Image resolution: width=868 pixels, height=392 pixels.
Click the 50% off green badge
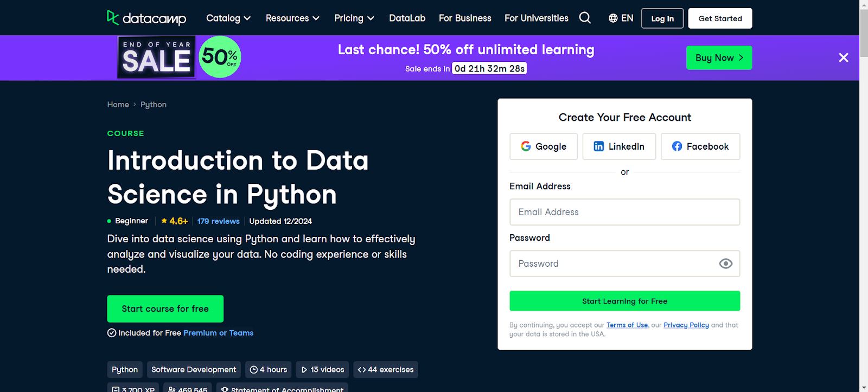(220, 57)
